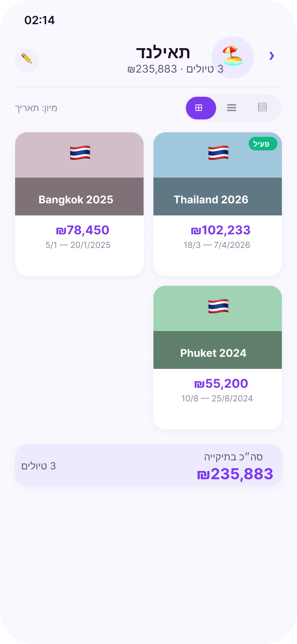The image size is (297, 644).
Task: Tap the ₪55,200 trip amount
Action: (x=221, y=383)
